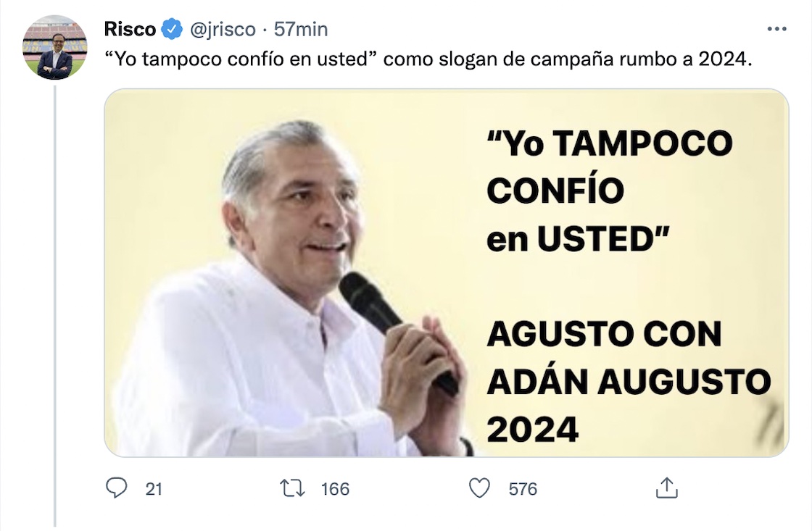Open the attached campaign meme image

tap(447, 273)
